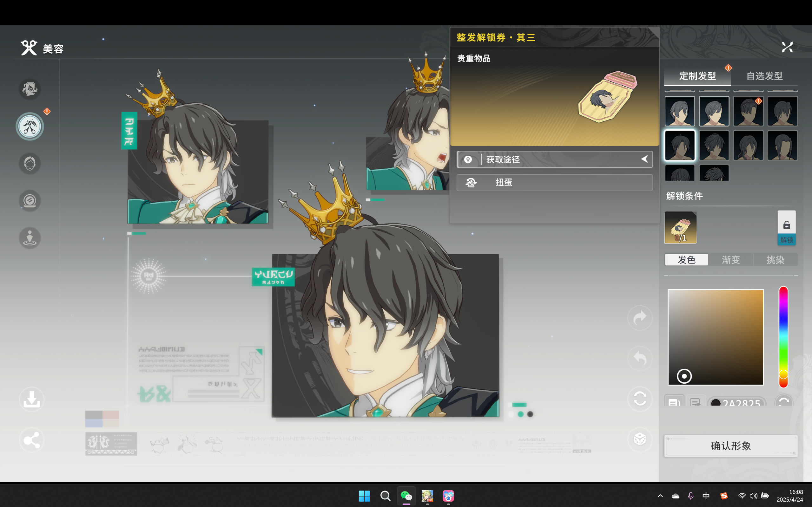The image size is (812, 507).
Task: Click the undo back arrow icon
Action: coord(640,359)
